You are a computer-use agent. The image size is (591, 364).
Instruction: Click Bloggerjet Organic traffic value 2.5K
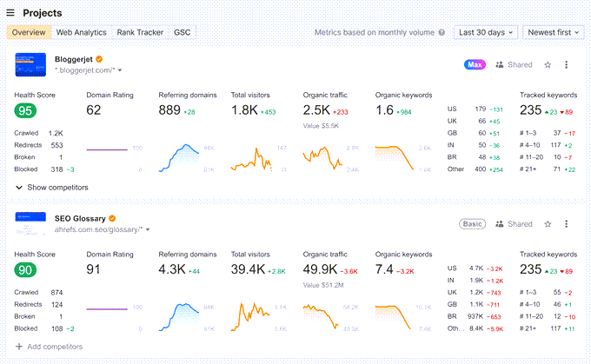pyautogui.click(x=316, y=110)
